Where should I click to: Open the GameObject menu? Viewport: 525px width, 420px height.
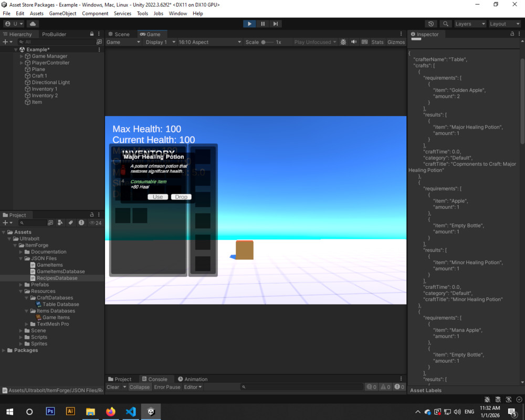[62, 13]
